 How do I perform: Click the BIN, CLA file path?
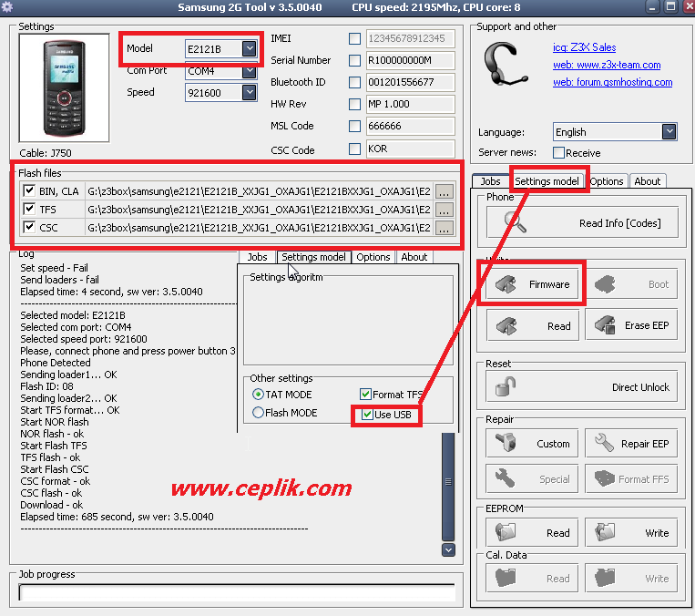tap(259, 191)
